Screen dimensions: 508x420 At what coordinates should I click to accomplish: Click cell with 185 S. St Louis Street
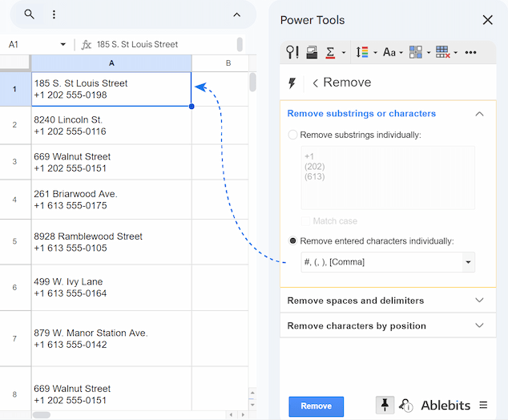point(111,89)
